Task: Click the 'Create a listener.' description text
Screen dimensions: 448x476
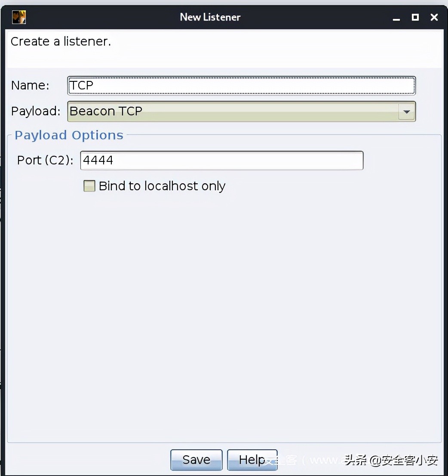Action: coord(61,42)
